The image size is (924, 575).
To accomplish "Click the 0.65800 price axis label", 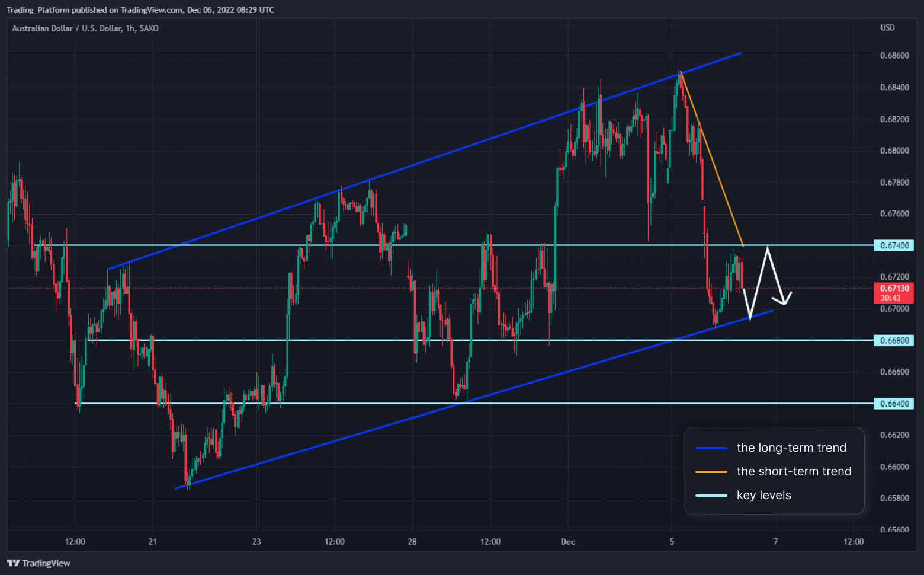I will (894, 499).
